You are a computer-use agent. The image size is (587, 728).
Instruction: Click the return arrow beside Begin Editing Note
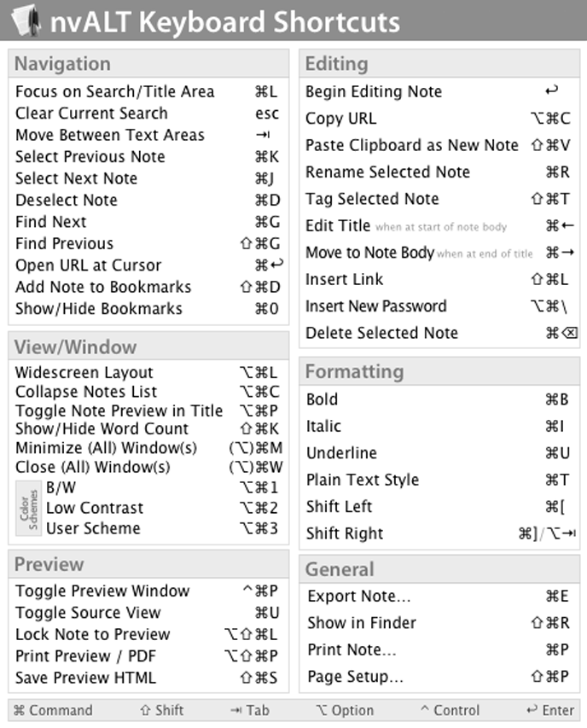pos(551,90)
